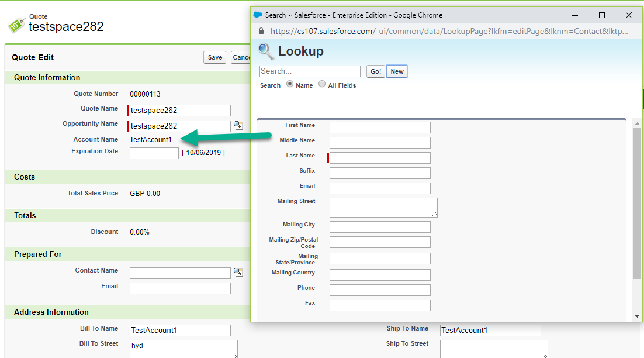
Task: Click the Salesforce cloud icon in popup title bar
Action: click(258, 15)
